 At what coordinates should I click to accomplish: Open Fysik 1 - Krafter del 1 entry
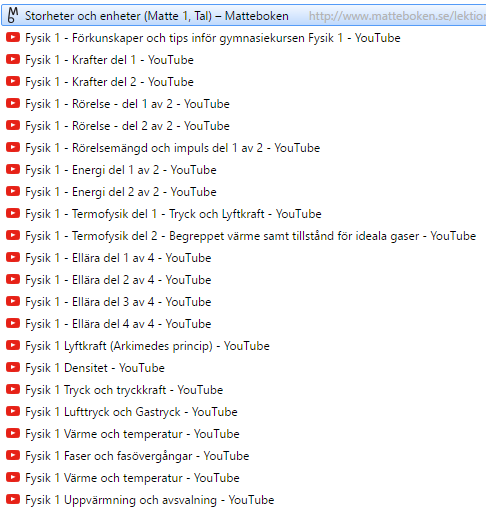tap(109, 60)
